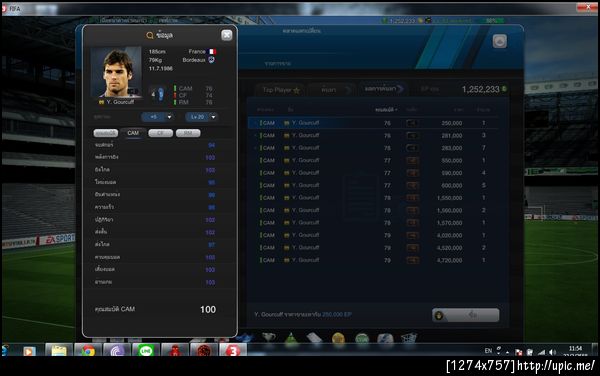Screen dimensions: 600x376
Task: Open the sticky notes taskbar icon
Action: (59, 350)
